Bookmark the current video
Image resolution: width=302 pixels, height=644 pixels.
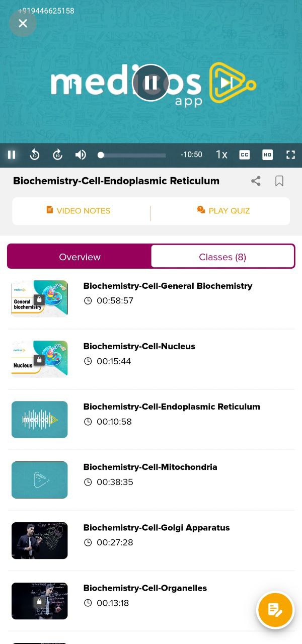(x=279, y=181)
